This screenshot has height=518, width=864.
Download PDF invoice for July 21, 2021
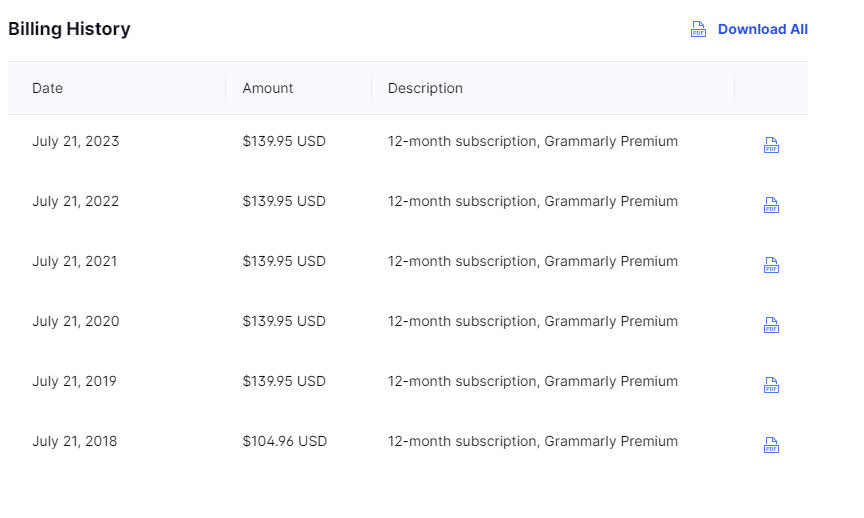[771, 265]
